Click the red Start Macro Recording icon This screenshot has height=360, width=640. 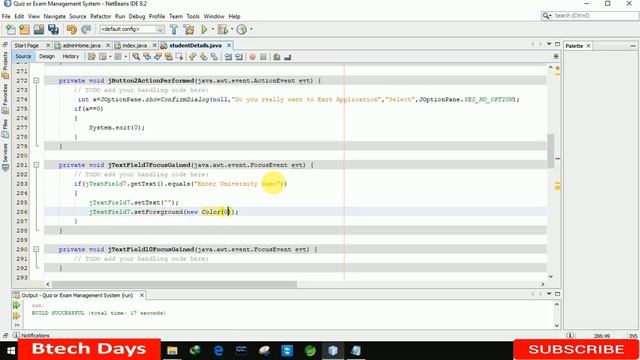coord(252,57)
